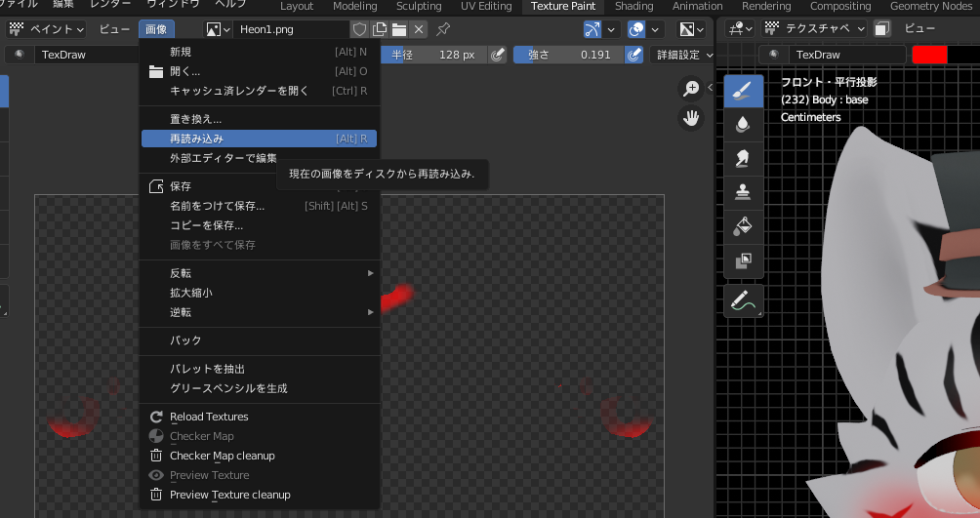
Task: Choose 開く... from the image menu
Action: 260,71
